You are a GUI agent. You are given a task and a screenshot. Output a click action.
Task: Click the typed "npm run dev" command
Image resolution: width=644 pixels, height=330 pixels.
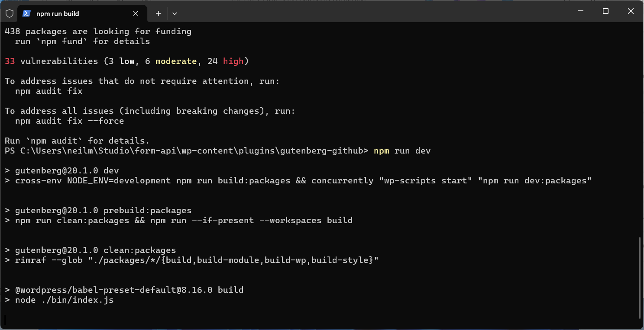point(402,151)
